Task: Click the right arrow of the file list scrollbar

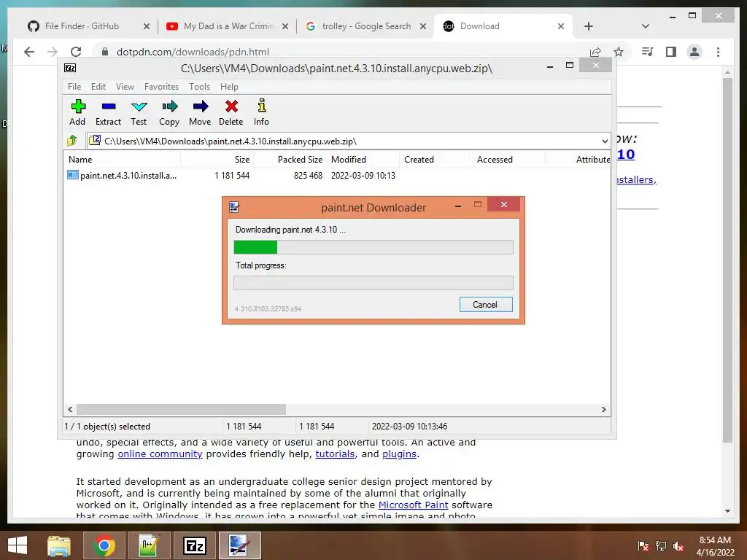Action: click(603, 410)
